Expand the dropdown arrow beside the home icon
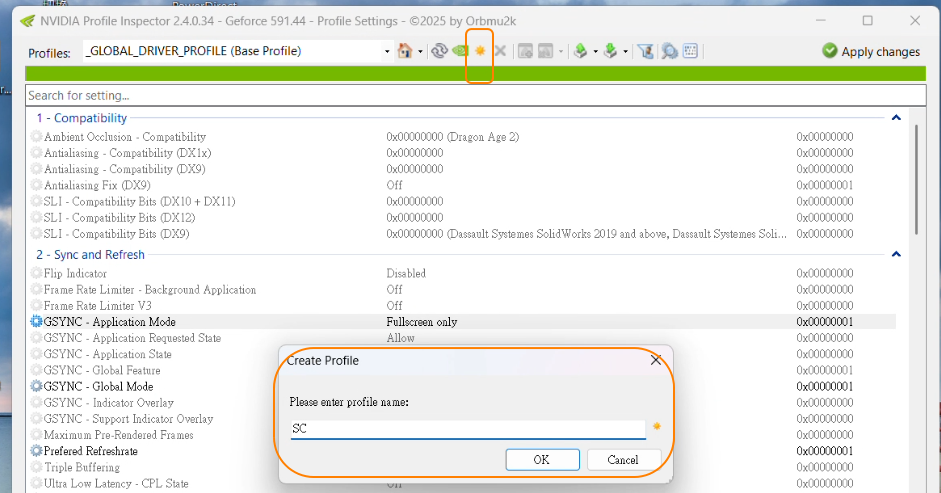941x493 pixels. [x=421, y=51]
